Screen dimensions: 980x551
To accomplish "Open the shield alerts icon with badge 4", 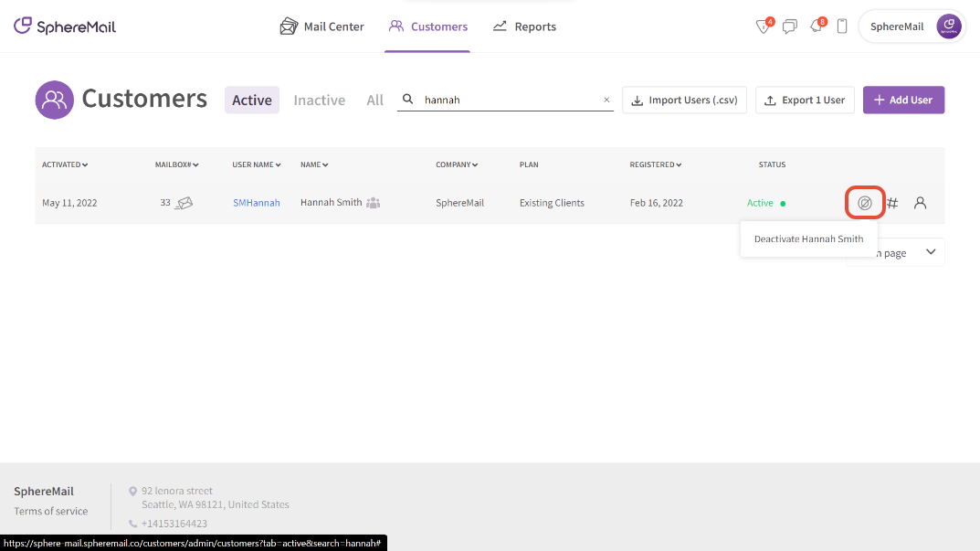I will pos(764,26).
